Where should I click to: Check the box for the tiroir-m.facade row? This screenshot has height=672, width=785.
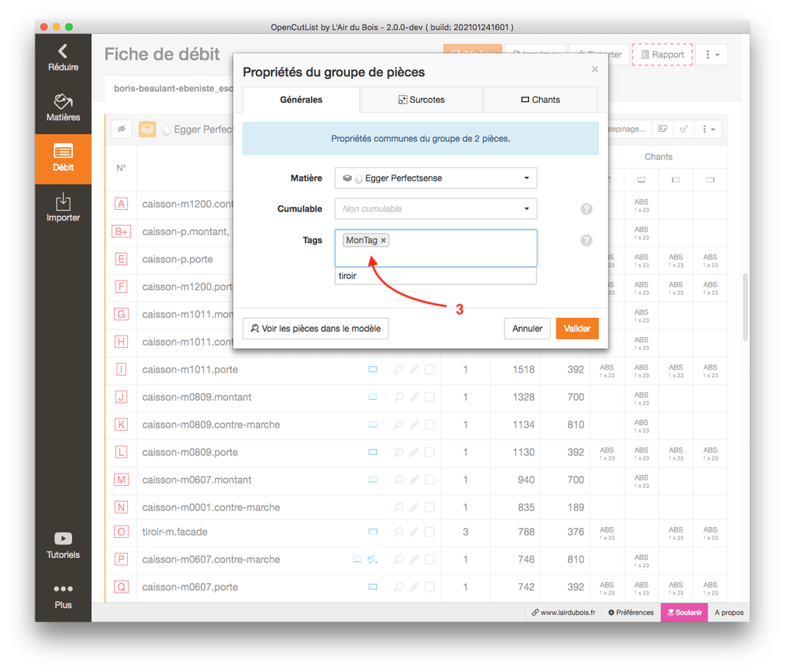click(429, 532)
